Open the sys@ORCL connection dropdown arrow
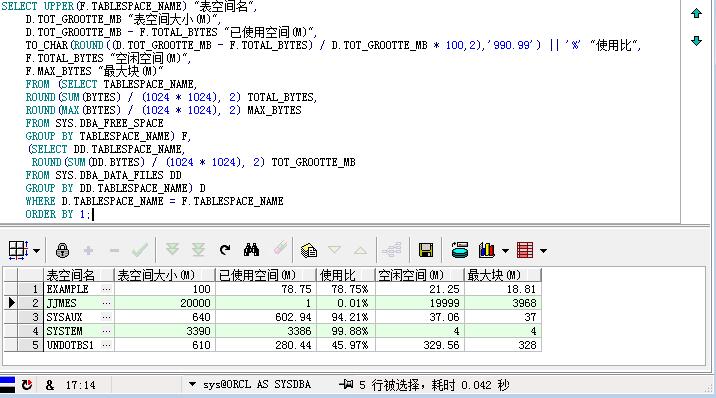 click(x=192, y=384)
